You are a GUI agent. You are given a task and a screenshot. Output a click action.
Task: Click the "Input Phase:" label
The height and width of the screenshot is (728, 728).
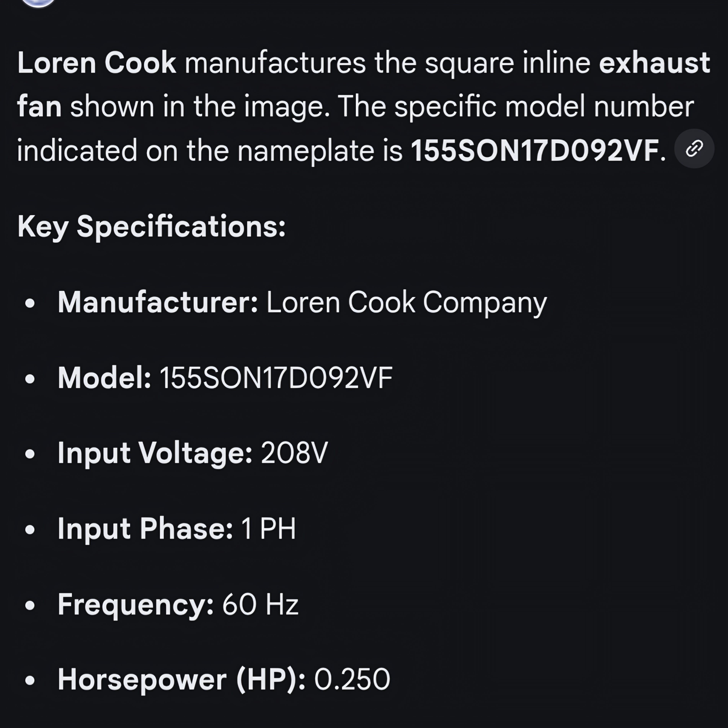pyautogui.click(x=145, y=529)
